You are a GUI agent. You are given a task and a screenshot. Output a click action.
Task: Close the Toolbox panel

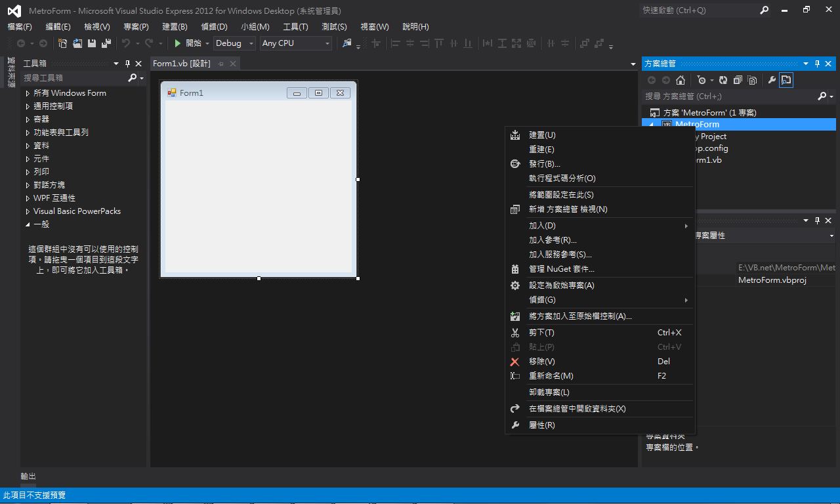click(138, 64)
